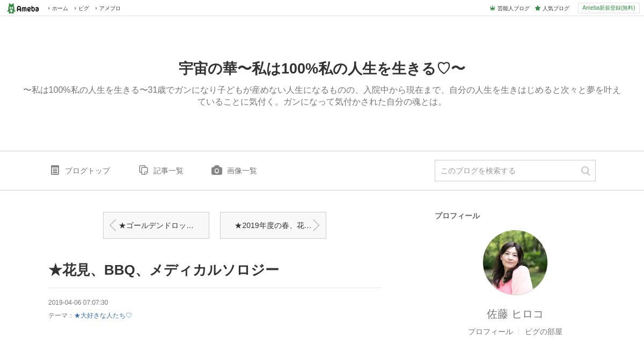
Task: Click the 記事一覧 pages icon
Action: [143, 170]
